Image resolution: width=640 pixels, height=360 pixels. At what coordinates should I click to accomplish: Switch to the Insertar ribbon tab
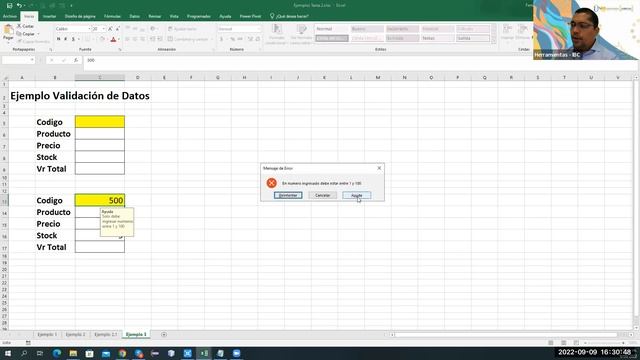49,16
